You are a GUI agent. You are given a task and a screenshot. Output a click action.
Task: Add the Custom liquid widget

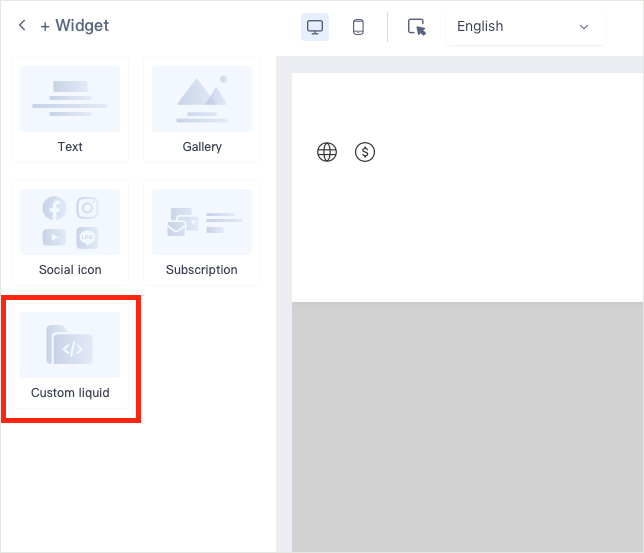click(x=70, y=356)
